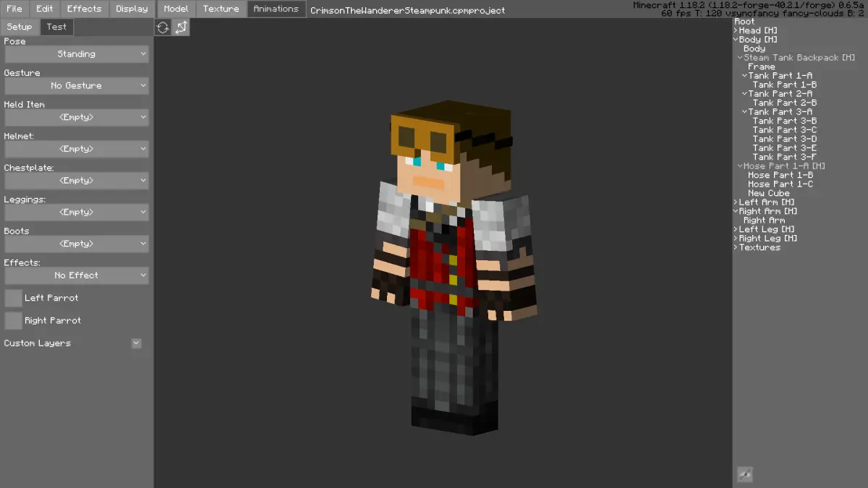Image resolution: width=868 pixels, height=488 pixels.
Task: Click the character model in the viewport
Action: [x=454, y=267]
